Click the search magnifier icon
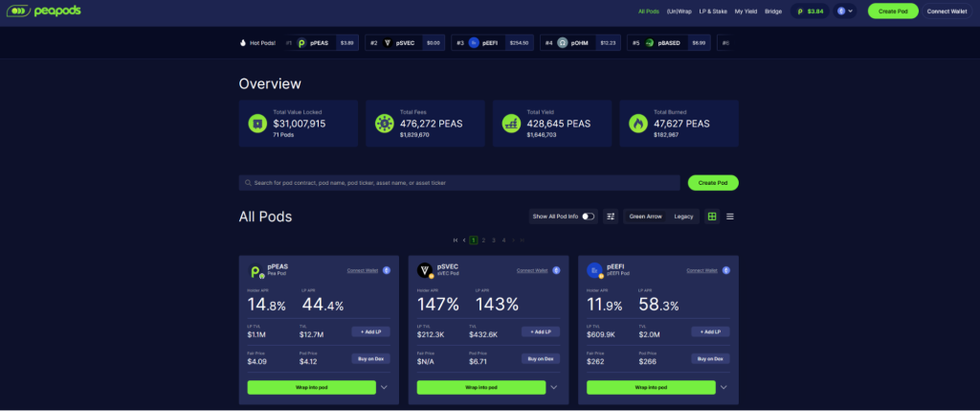The width and height of the screenshot is (980, 411). click(x=249, y=183)
